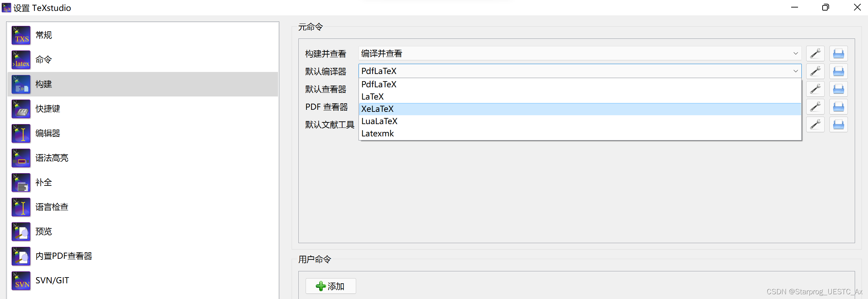The width and height of the screenshot is (868, 299).
Task: Select the 构建 build icon
Action: 21,84
